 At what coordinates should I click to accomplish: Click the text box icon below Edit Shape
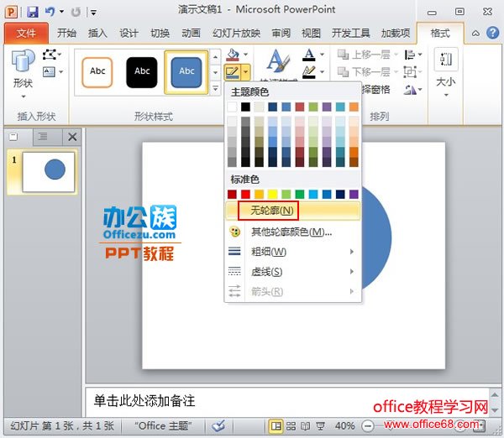click(x=49, y=71)
